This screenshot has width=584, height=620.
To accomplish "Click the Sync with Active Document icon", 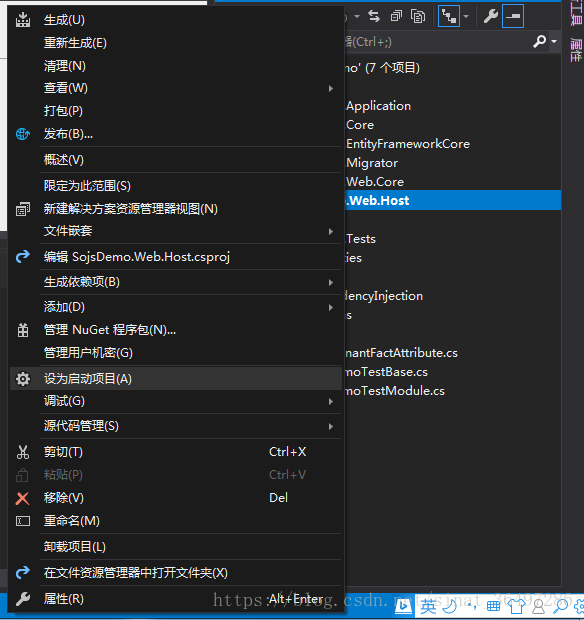I will (x=374, y=16).
